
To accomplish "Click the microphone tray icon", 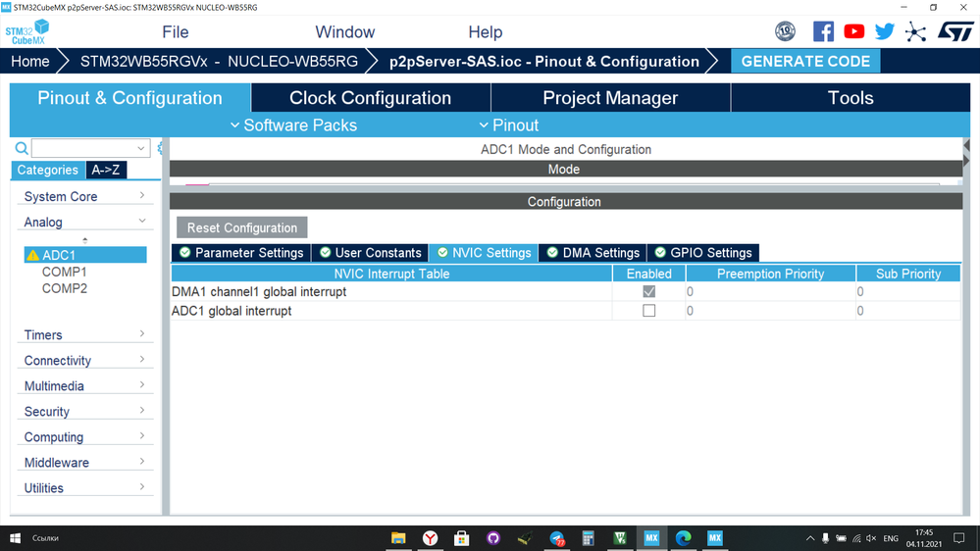I will point(826,538).
